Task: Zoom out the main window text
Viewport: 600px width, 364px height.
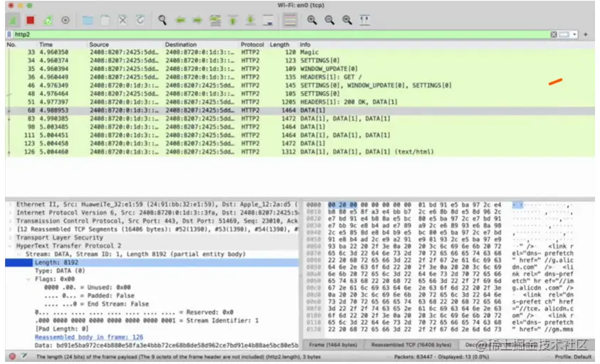Action: click(x=330, y=21)
